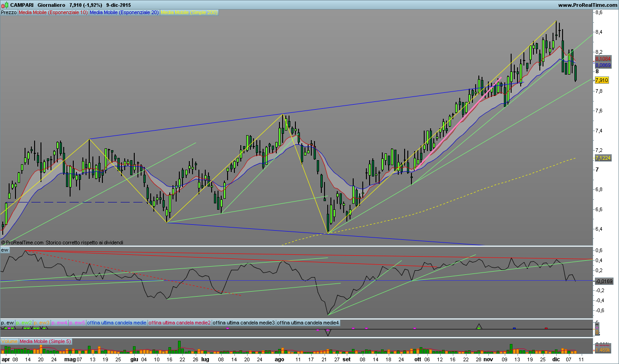619x364 pixels.
Task: Select the ew indicator panel label
Action: tap(5, 250)
